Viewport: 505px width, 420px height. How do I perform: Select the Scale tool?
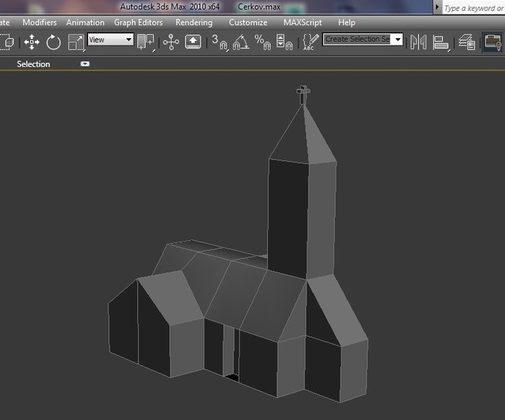[x=75, y=43]
